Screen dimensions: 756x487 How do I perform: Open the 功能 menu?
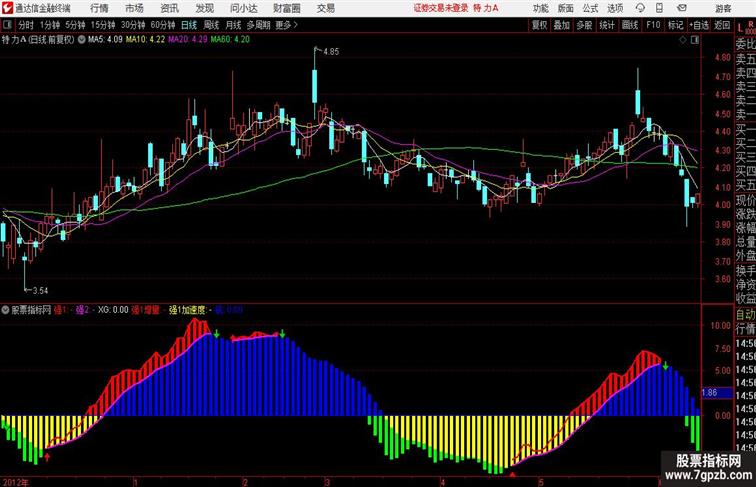[x=540, y=8]
